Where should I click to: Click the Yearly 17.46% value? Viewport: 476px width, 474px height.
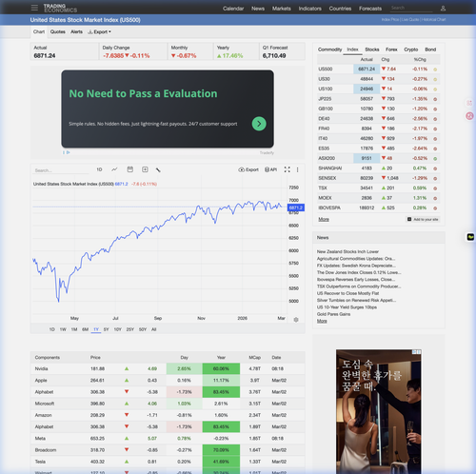coord(230,56)
